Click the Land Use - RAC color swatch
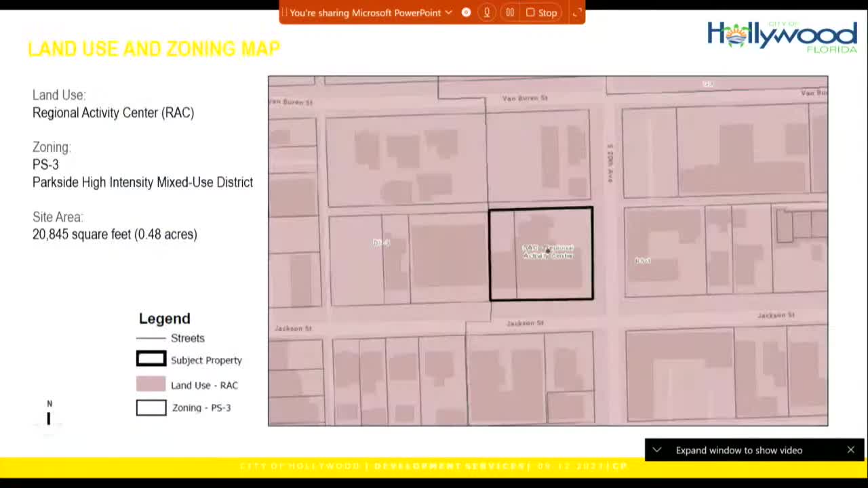This screenshot has height=488, width=868. click(x=151, y=384)
